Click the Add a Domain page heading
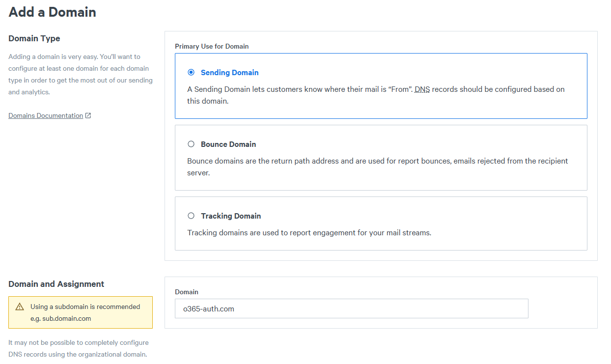611x364 pixels. point(53,12)
